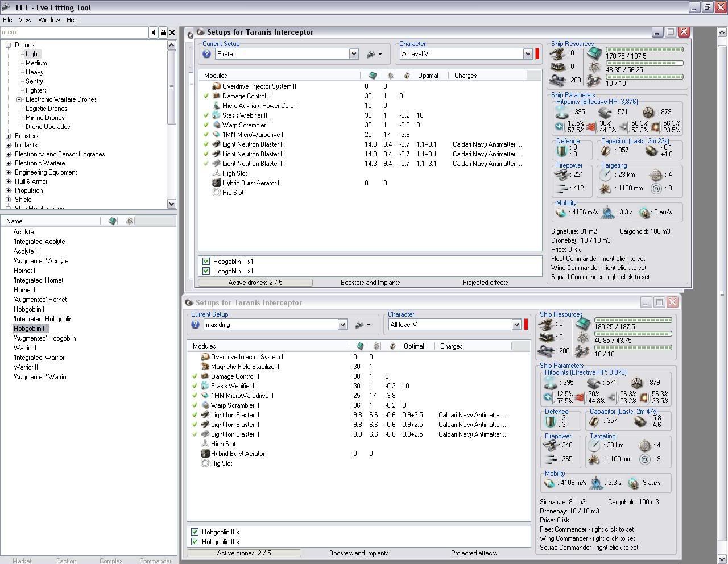Click the micro search input field
728x564 pixels.
coord(74,32)
